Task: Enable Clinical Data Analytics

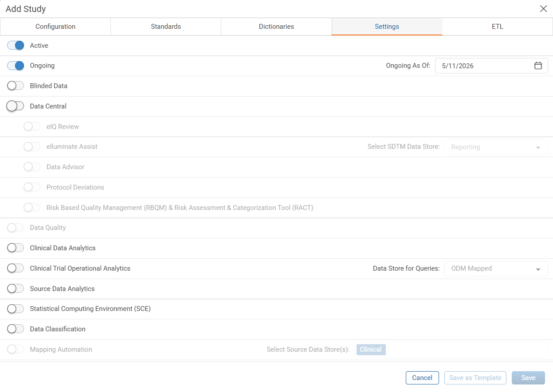Action: pos(16,248)
